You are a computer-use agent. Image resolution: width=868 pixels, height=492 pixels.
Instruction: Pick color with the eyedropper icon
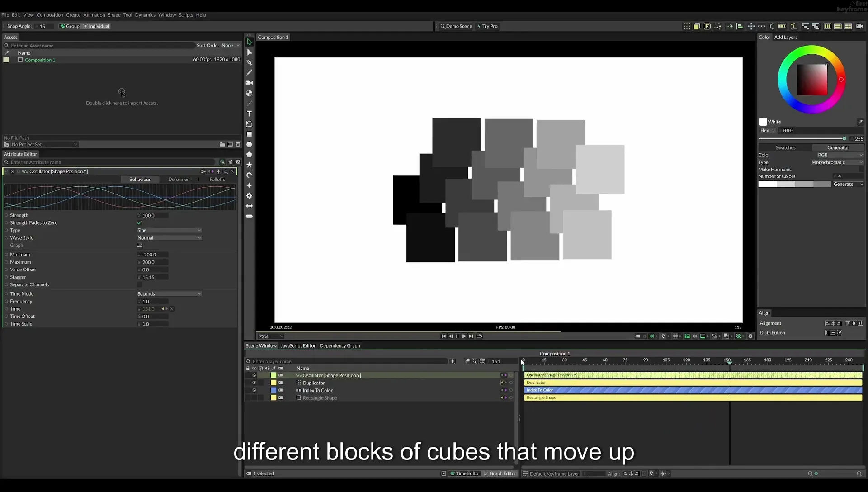pos(860,122)
